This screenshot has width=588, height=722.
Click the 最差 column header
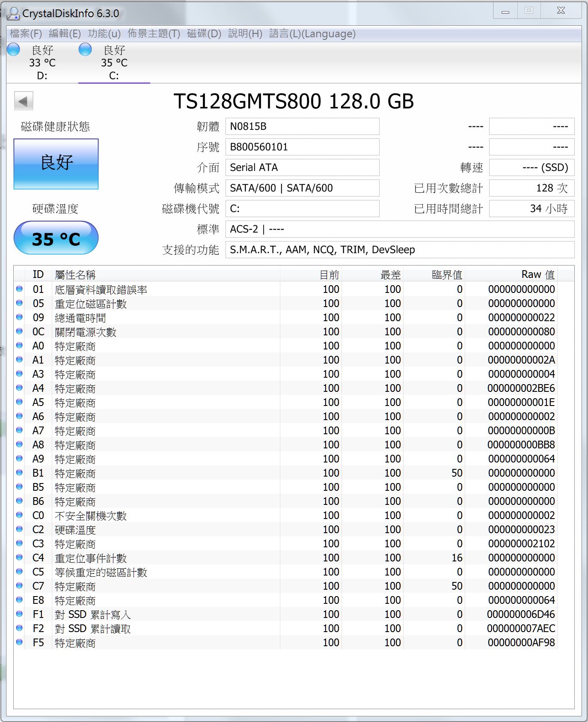[372, 274]
